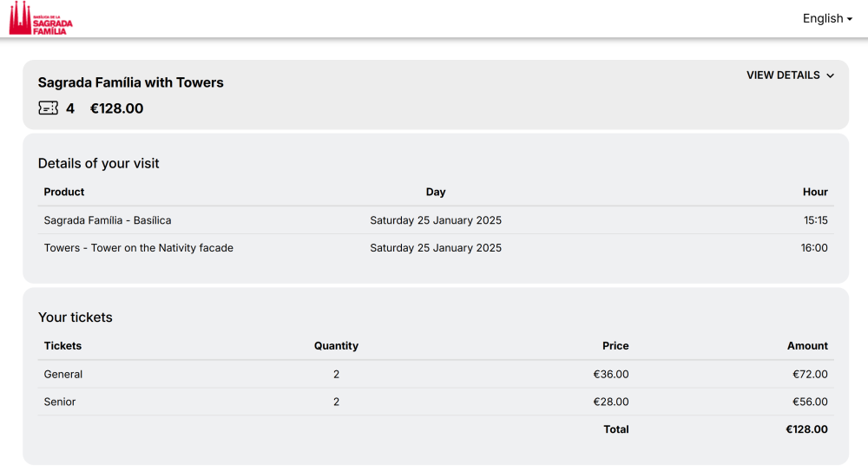Click the €128.00 price in summary card
Image resolution: width=868 pixels, height=471 pixels.
coord(117,108)
